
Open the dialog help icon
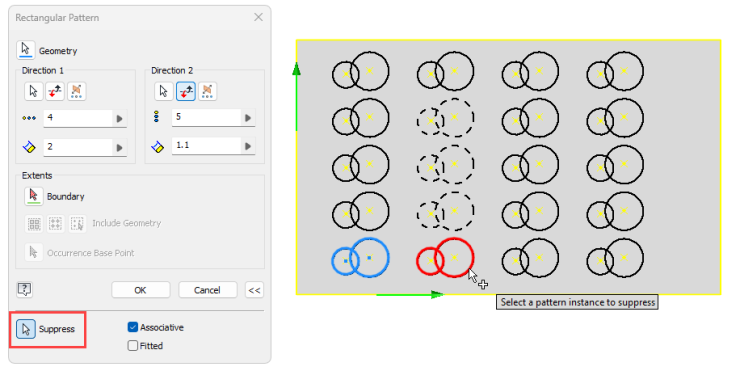tap(25, 289)
